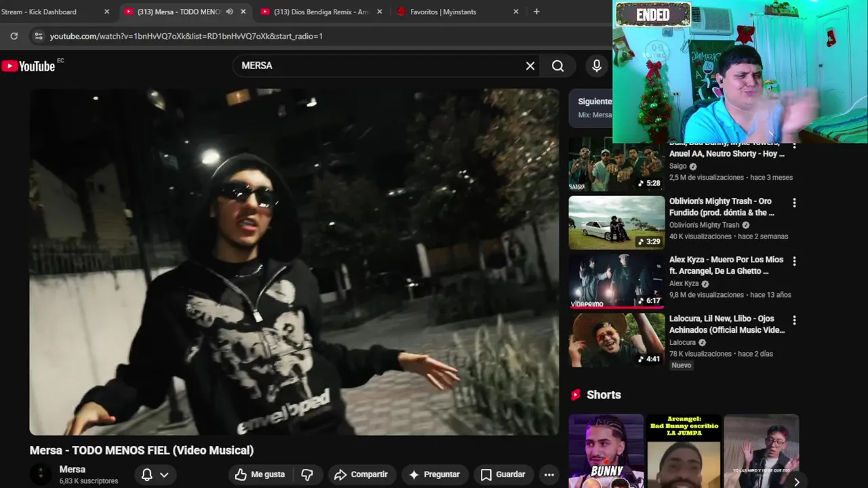Like the video with Me gusta

[260, 474]
